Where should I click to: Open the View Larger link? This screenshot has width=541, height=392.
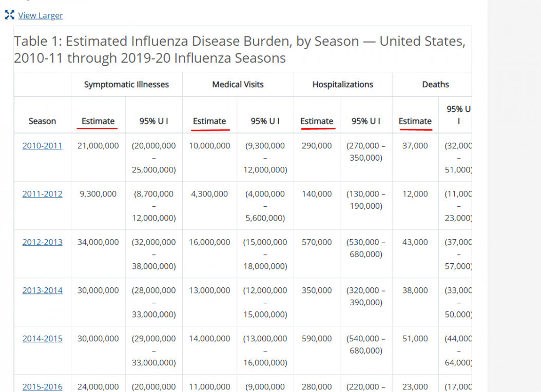(x=41, y=15)
